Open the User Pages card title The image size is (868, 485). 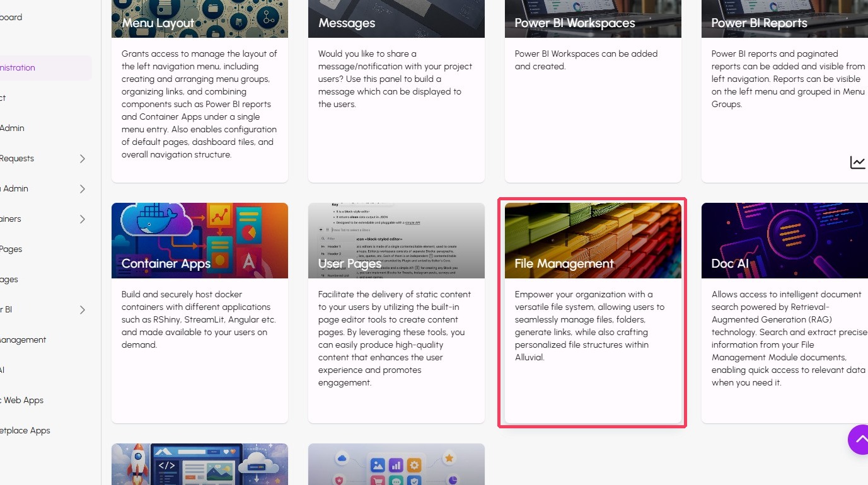pos(350,264)
